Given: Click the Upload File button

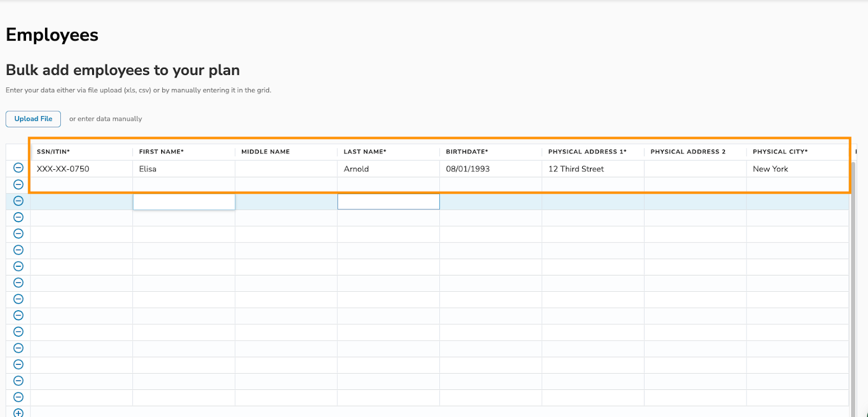Looking at the screenshot, I should (x=33, y=119).
